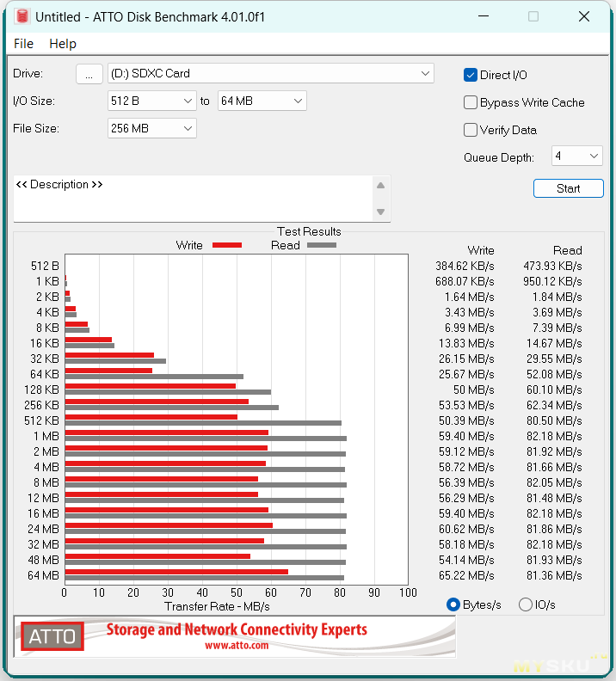
Task: Open the Help menu
Action: [63, 44]
